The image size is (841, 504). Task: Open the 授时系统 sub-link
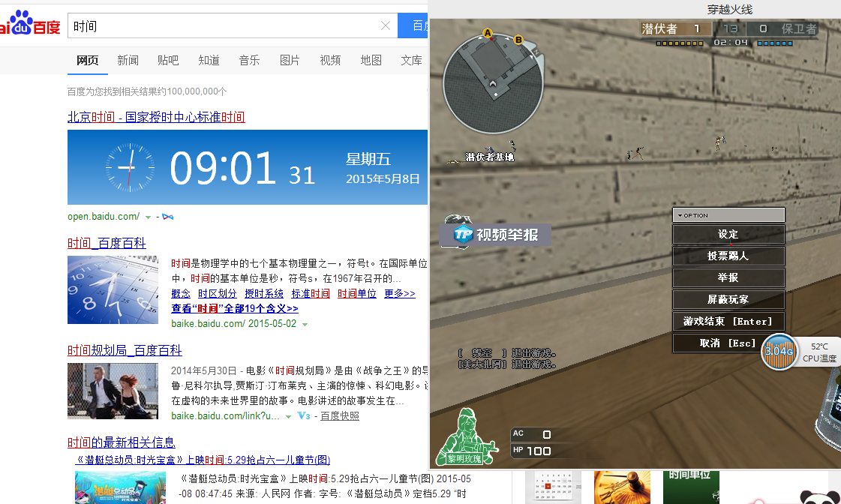(264, 294)
